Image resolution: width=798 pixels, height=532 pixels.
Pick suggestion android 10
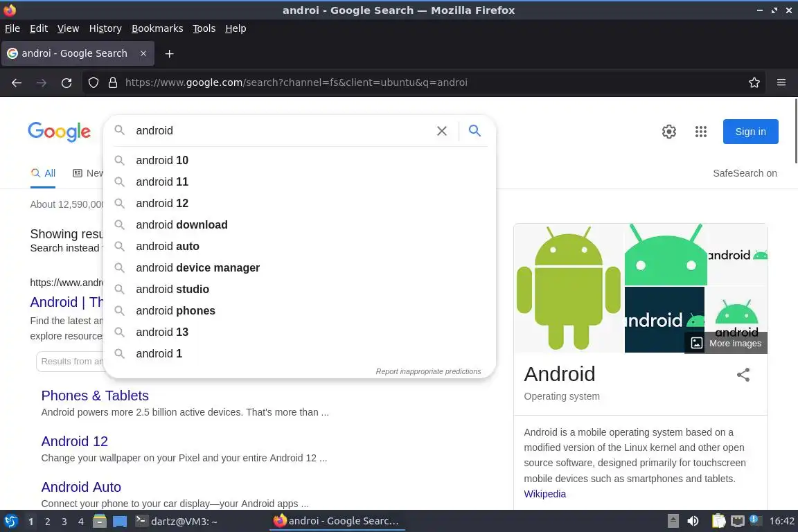tap(300, 161)
